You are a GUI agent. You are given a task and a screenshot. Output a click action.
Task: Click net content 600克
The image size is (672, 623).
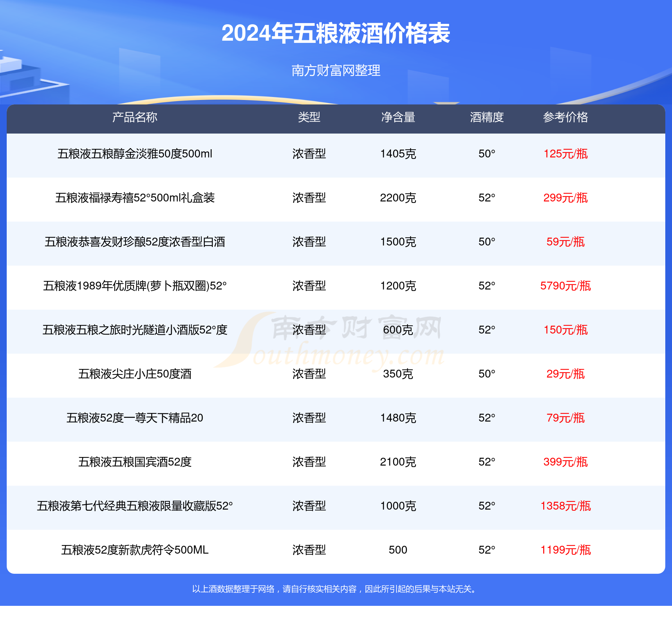(398, 330)
